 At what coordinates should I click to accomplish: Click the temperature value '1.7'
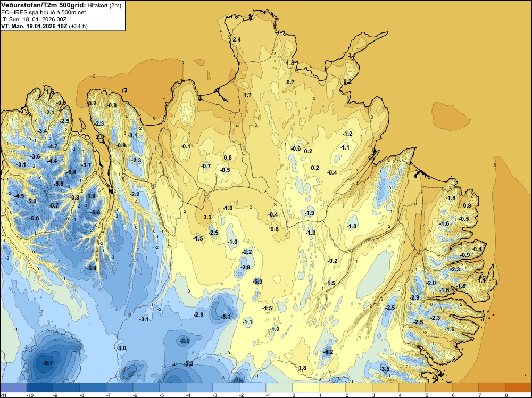click(248, 95)
